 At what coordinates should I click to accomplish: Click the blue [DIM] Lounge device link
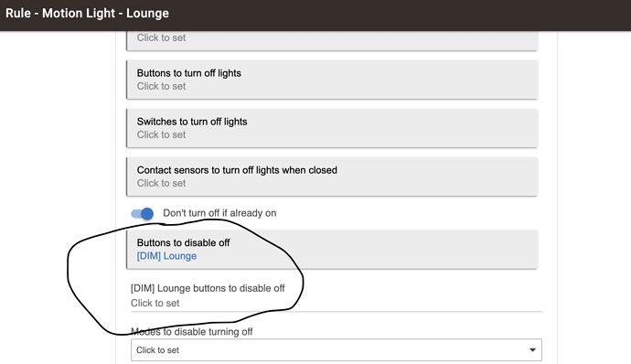pyautogui.click(x=166, y=256)
